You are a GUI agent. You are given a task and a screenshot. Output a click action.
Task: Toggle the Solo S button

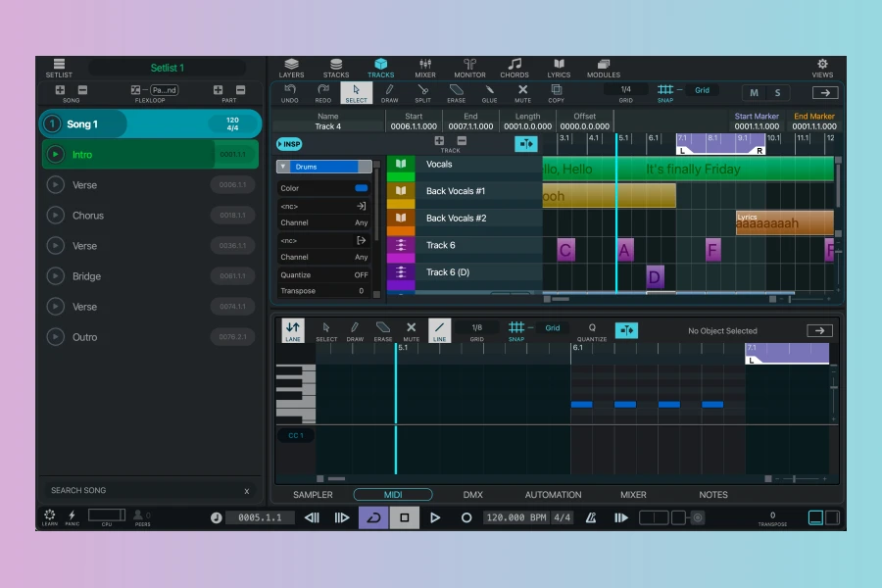[x=777, y=93]
